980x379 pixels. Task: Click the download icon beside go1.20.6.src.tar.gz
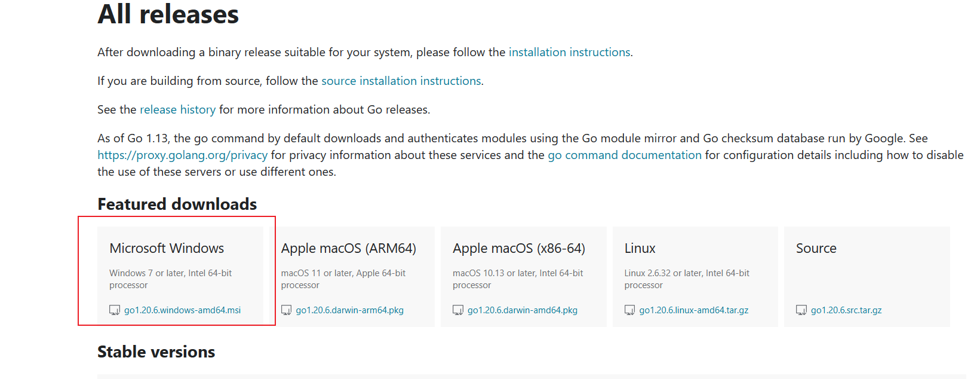click(x=801, y=310)
